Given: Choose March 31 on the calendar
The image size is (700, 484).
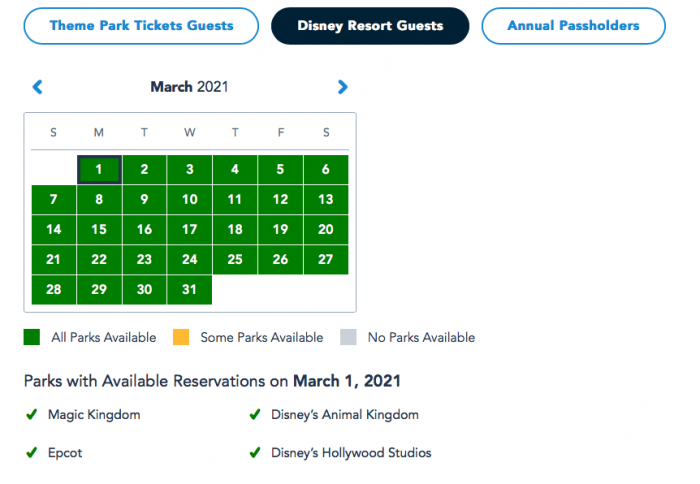Looking at the screenshot, I should 190,289.
